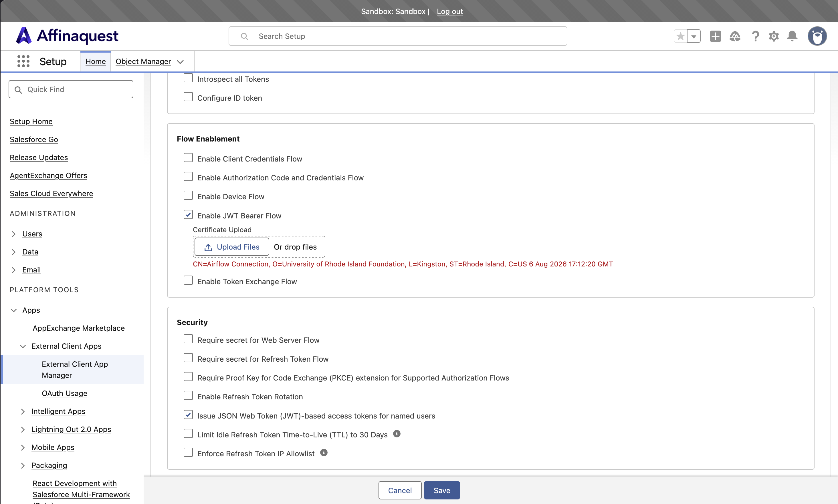This screenshot has height=504, width=838.
Task: Open the App Launcher dots grid
Action: click(x=23, y=61)
